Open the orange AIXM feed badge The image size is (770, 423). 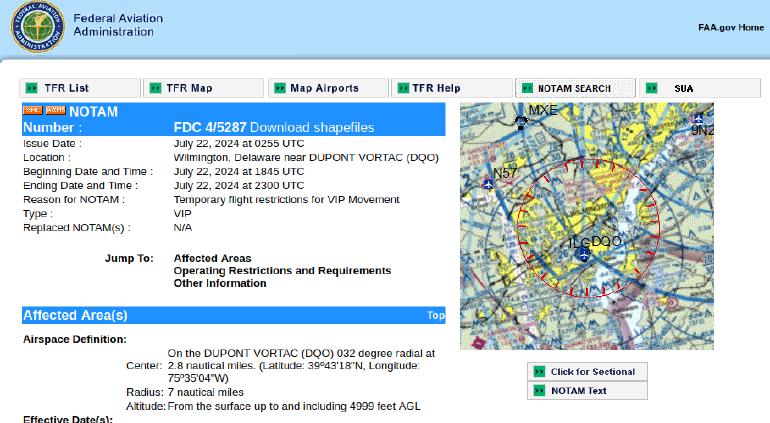click(x=55, y=110)
